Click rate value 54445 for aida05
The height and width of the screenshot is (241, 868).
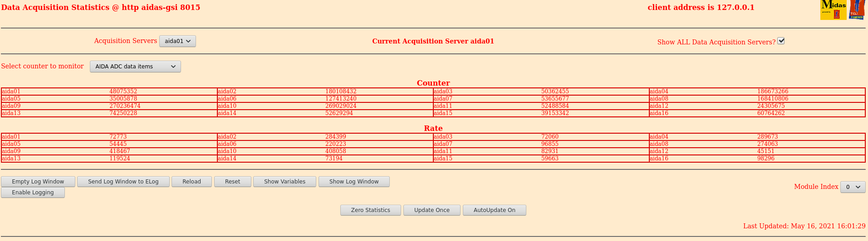pyautogui.click(x=118, y=144)
